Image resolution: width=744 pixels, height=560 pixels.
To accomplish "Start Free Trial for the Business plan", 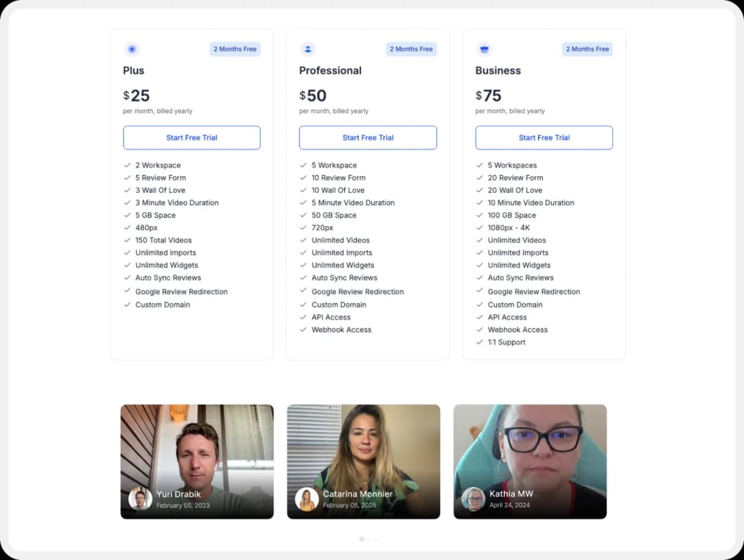I will [x=544, y=138].
